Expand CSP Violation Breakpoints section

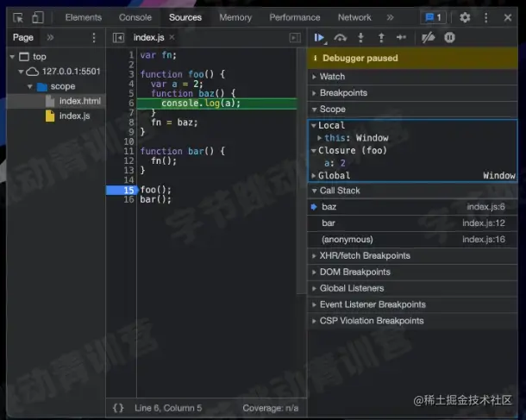[x=412, y=321]
